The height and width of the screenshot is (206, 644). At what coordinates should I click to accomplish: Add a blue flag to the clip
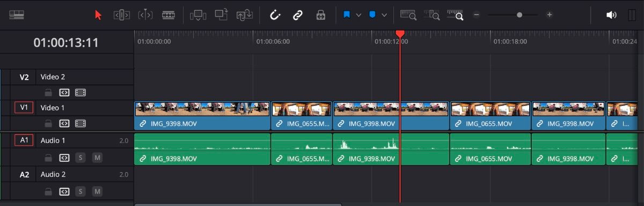[x=347, y=15]
